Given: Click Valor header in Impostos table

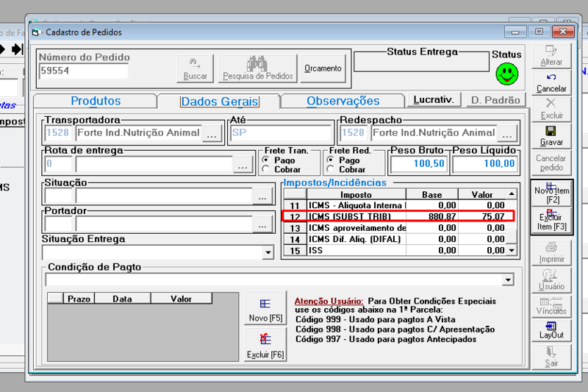Looking at the screenshot, I should 482,194.
